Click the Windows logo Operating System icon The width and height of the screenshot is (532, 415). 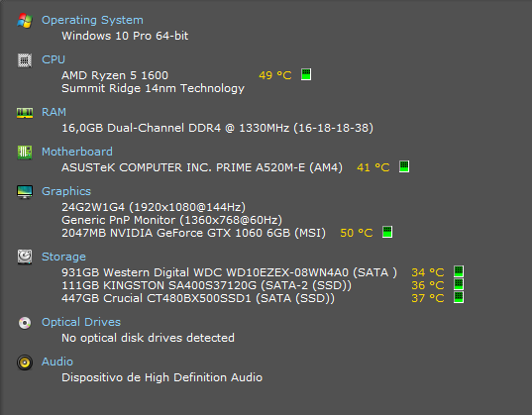pyautogui.click(x=25, y=21)
